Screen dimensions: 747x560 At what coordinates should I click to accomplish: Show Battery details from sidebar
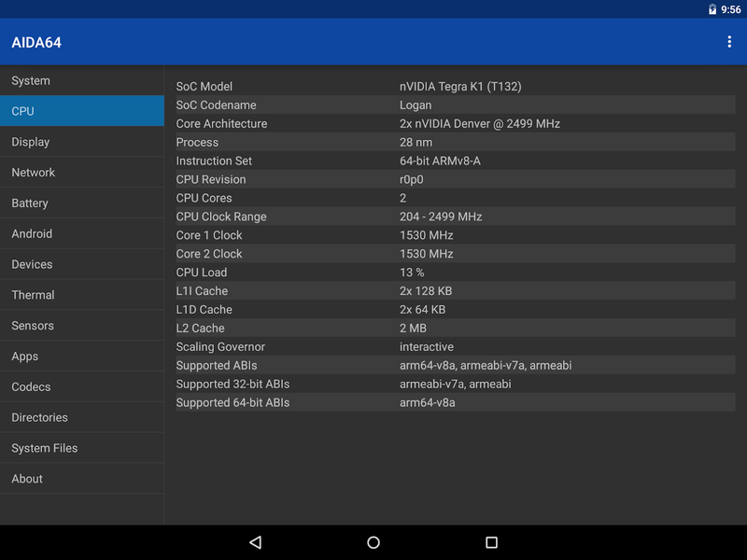point(82,203)
